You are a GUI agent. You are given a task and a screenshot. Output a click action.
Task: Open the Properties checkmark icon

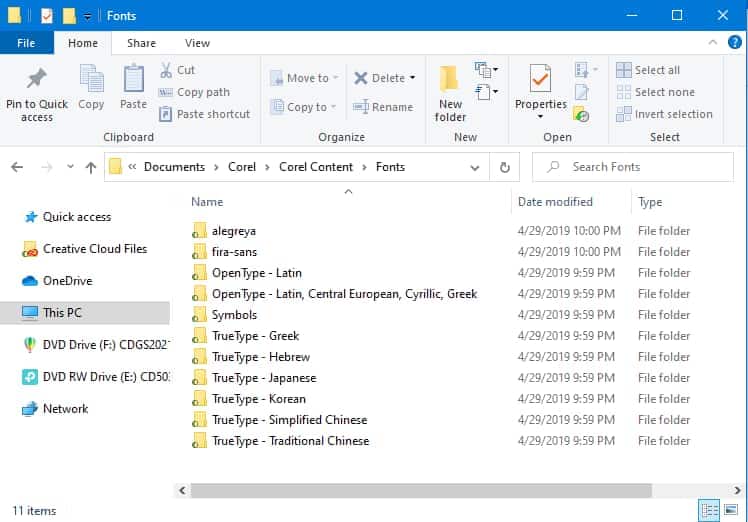(540, 79)
